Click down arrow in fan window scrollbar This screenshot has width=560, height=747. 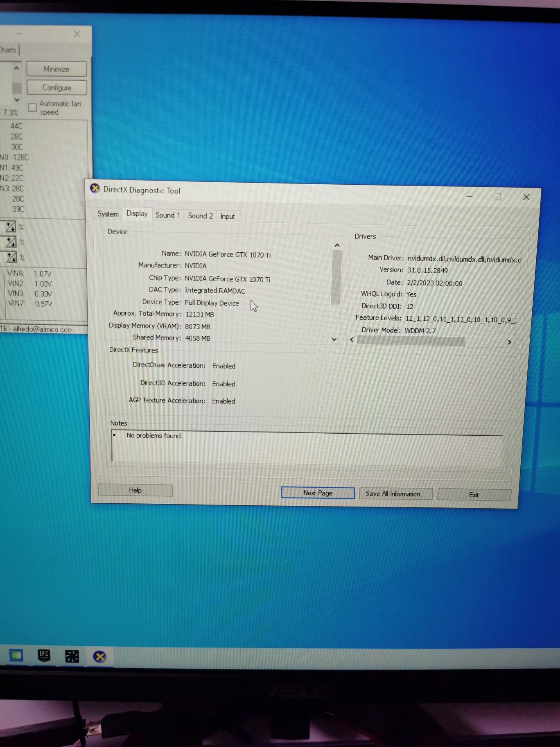pos(17,100)
